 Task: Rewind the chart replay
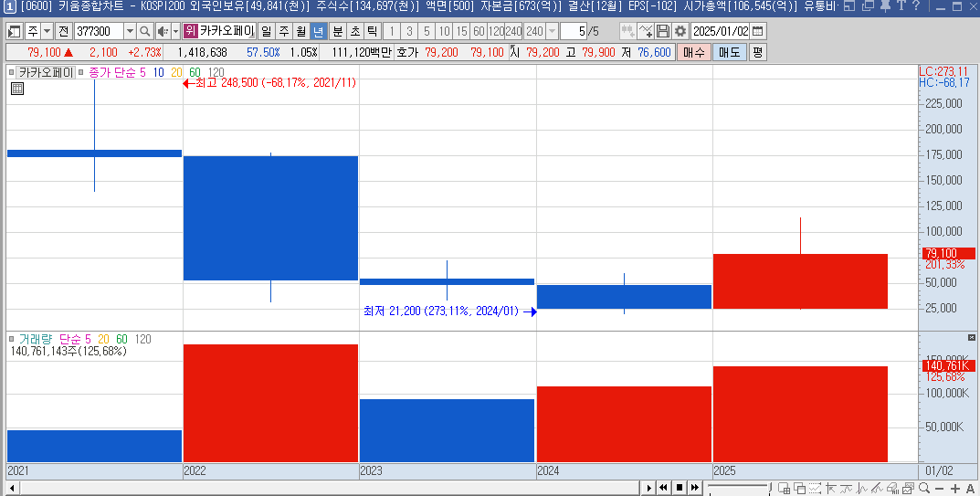pos(664,488)
